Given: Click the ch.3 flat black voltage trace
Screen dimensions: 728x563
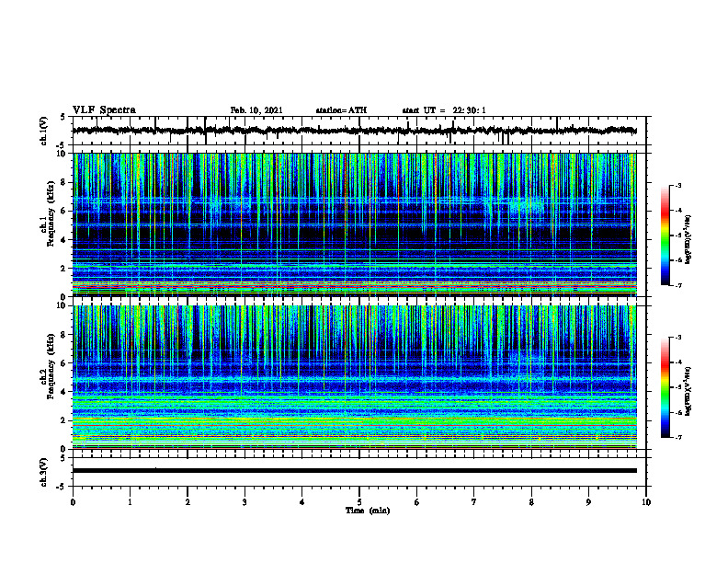Looking at the screenshot, I should [354, 471].
